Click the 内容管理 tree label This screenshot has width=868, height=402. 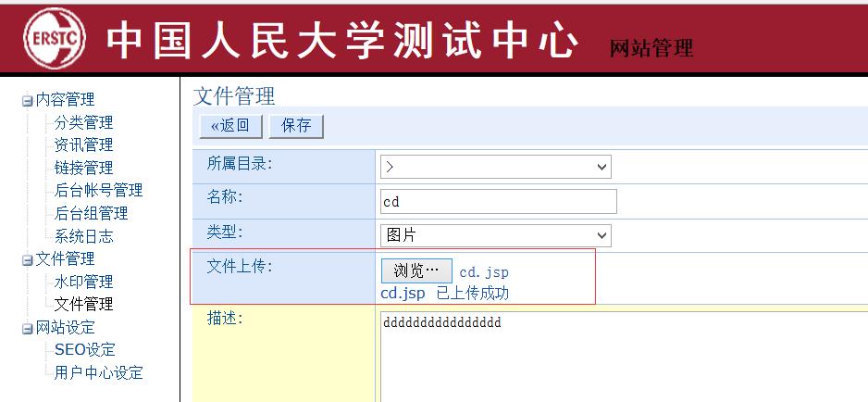point(65,100)
